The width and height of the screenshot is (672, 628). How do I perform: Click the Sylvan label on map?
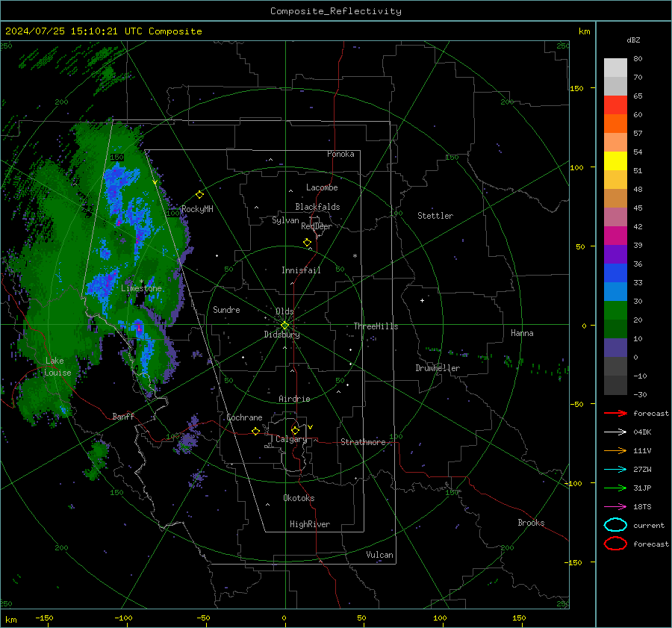(x=285, y=220)
